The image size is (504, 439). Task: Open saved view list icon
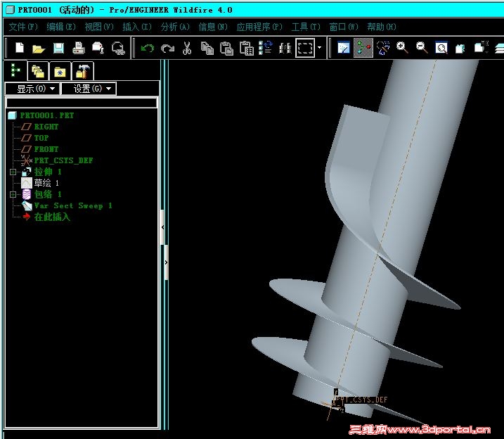pos(482,47)
